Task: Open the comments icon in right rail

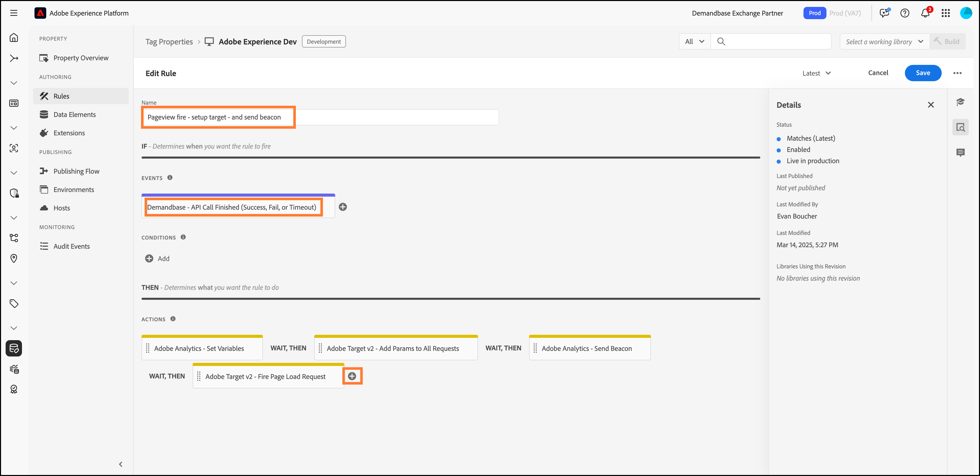Action: [x=960, y=152]
